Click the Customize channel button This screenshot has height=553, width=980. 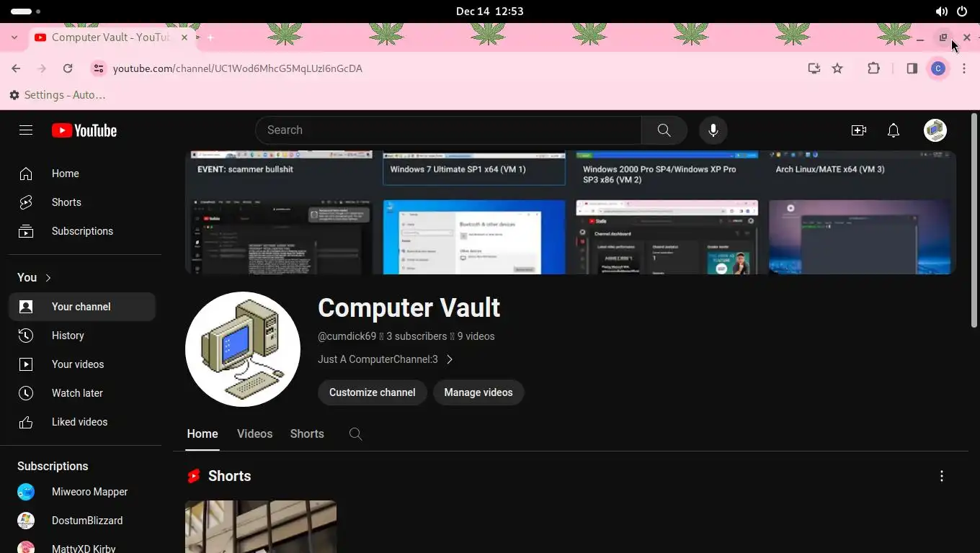372,392
